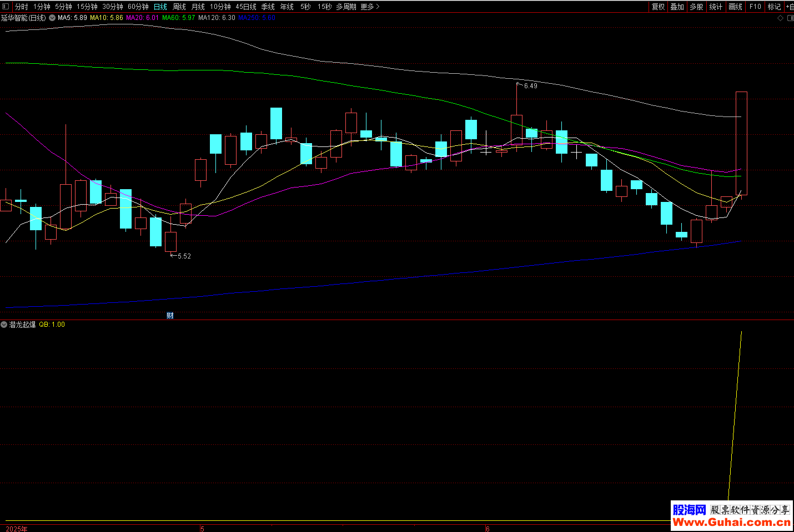Click the diamond icon above the chart
This screenshot has width=794, height=532.
pos(780,18)
